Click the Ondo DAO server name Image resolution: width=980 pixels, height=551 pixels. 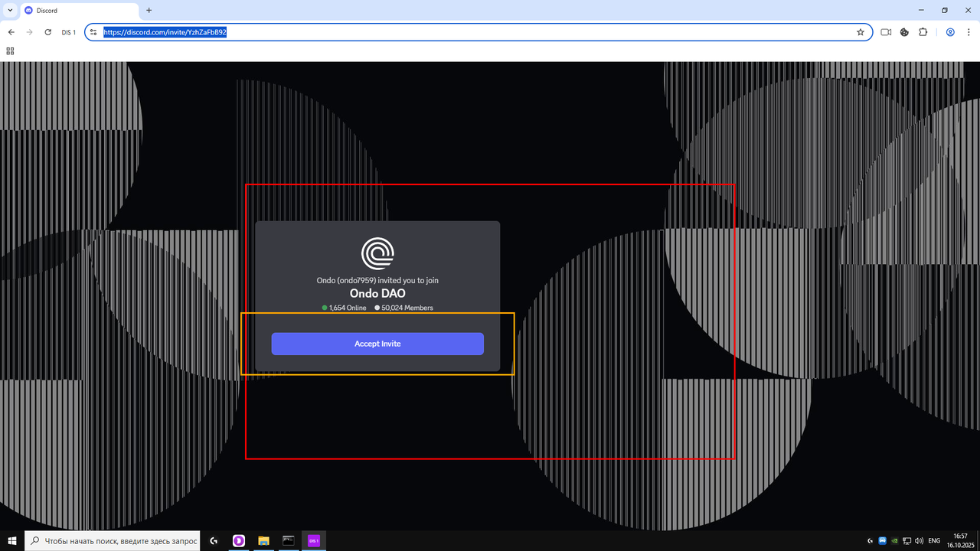pyautogui.click(x=377, y=293)
